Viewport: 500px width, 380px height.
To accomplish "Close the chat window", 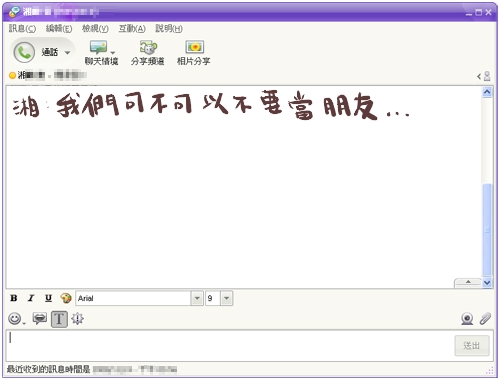I will click(488, 12).
